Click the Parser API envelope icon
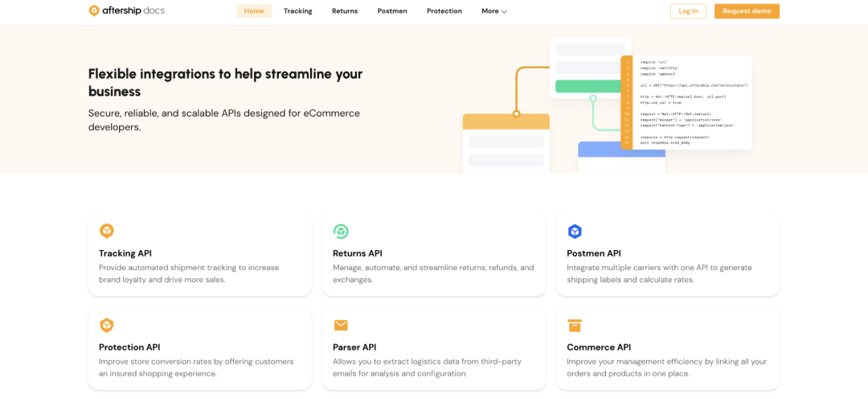Image resolution: width=868 pixels, height=399 pixels. point(341,325)
